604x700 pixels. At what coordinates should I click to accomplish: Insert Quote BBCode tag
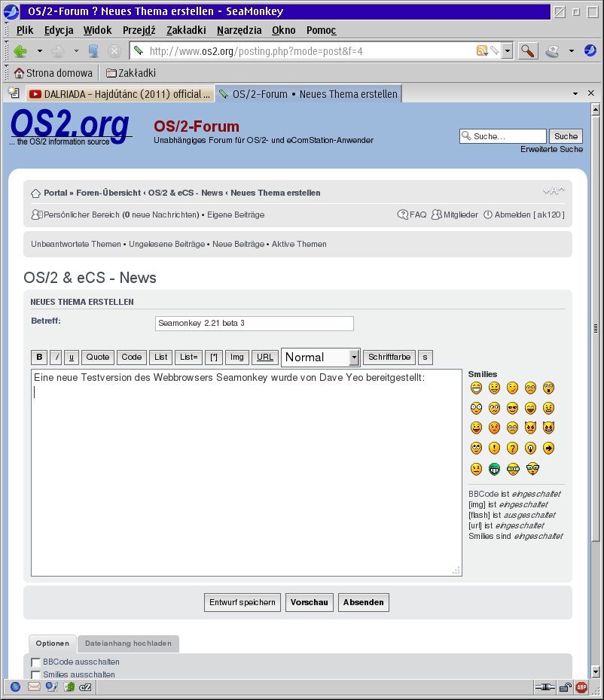click(98, 357)
